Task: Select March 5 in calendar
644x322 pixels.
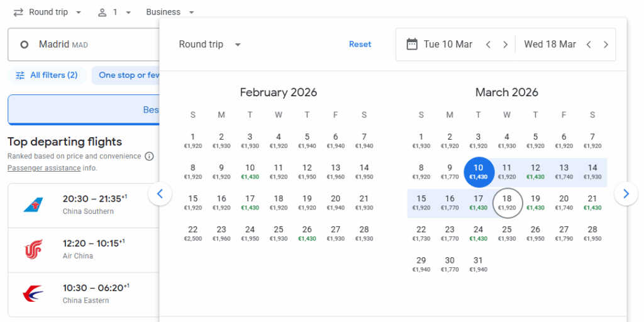Action: [536, 142]
